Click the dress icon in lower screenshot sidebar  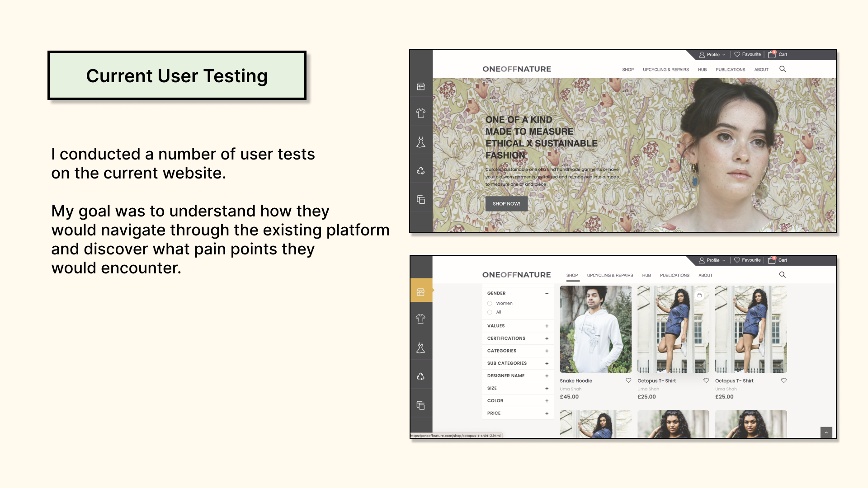[420, 348]
